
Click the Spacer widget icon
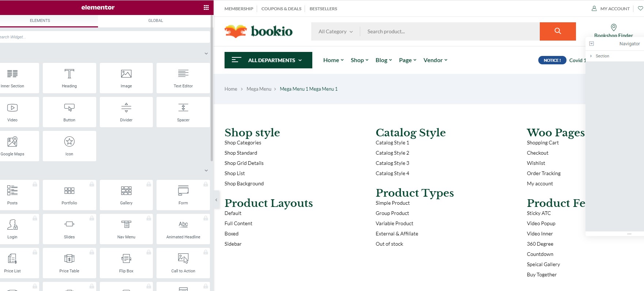pos(183,107)
